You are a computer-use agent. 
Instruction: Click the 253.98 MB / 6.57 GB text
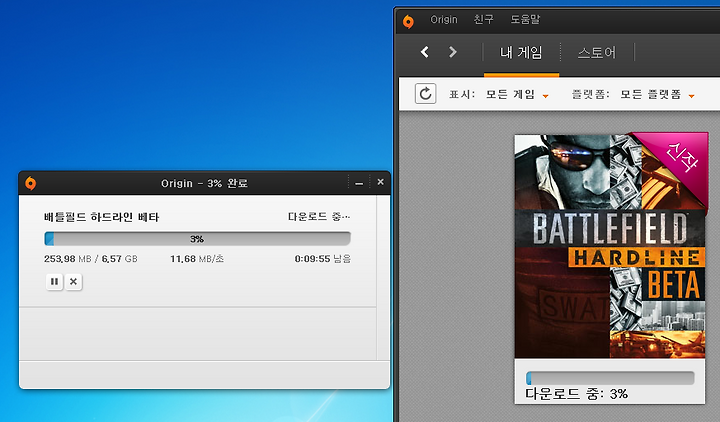tap(91, 259)
